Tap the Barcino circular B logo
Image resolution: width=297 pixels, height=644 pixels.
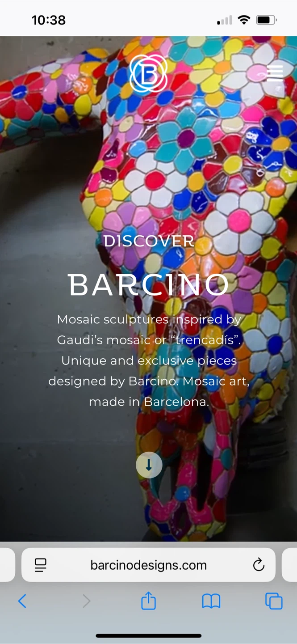tap(148, 74)
